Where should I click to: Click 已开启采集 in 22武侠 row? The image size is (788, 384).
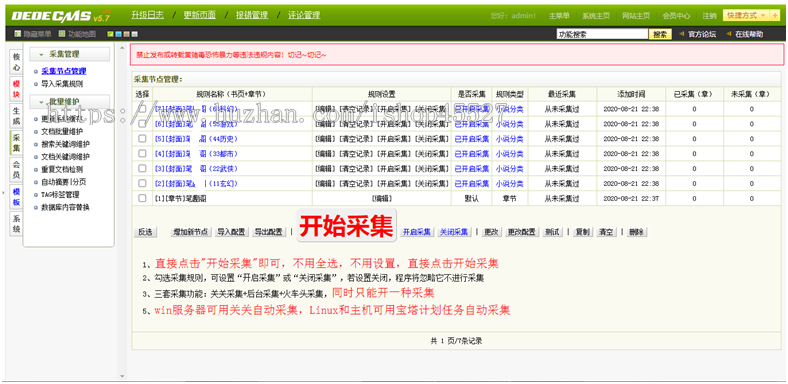pos(471,169)
